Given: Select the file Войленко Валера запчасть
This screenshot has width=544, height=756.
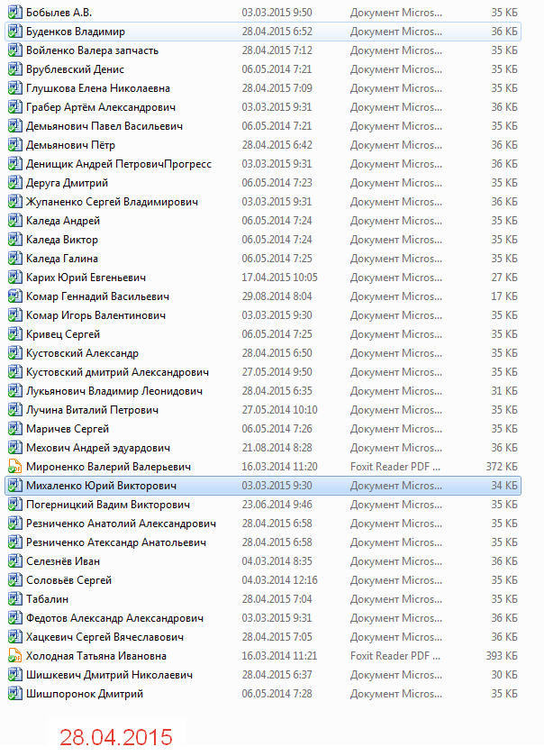Looking at the screenshot, I should point(92,50).
